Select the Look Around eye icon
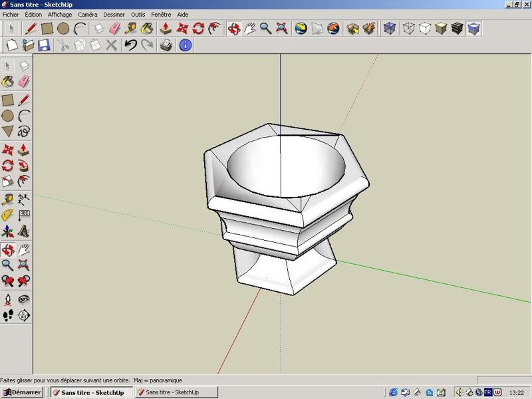Viewport: 532px width, 399px height. point(24,299)
